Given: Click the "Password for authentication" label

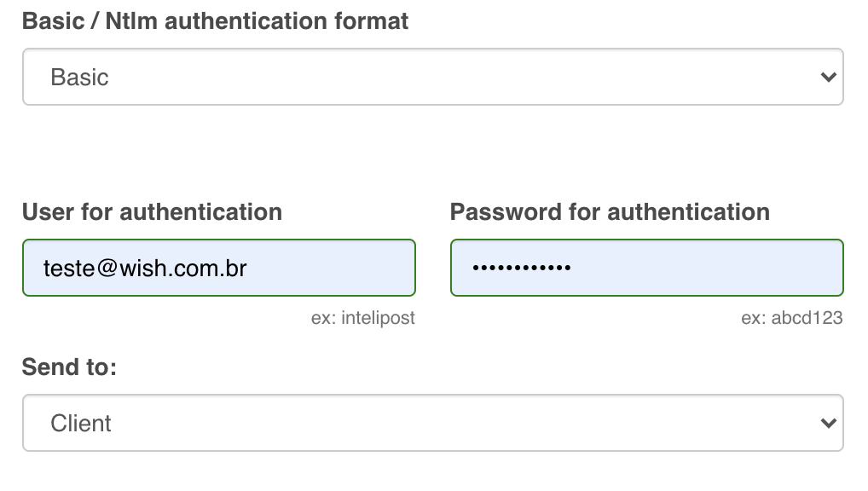Looking at the screenshot, I should (x=610, y=211).
